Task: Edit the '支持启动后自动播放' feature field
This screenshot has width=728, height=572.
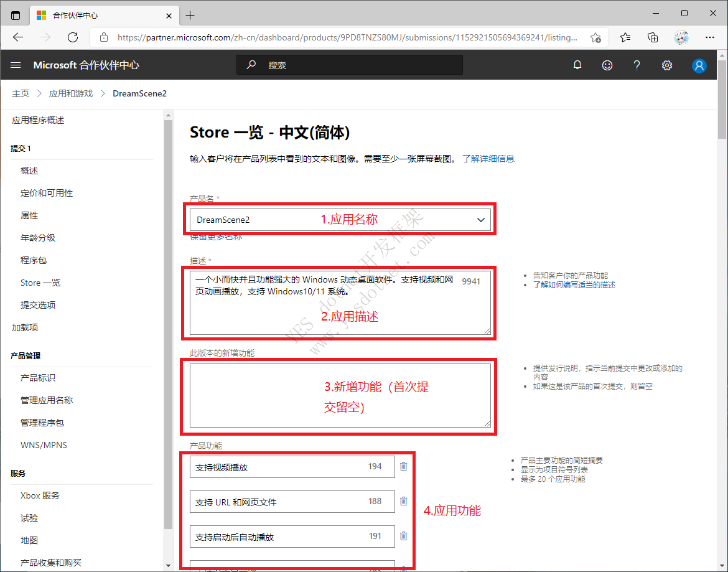Action: (x=292, y=537)
